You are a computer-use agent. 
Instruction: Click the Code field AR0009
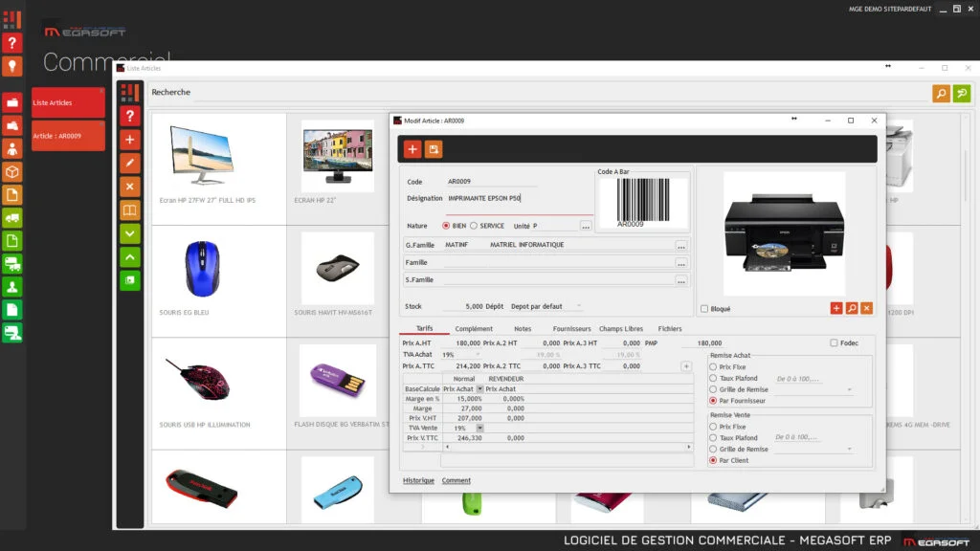click(x=491, y=181)
